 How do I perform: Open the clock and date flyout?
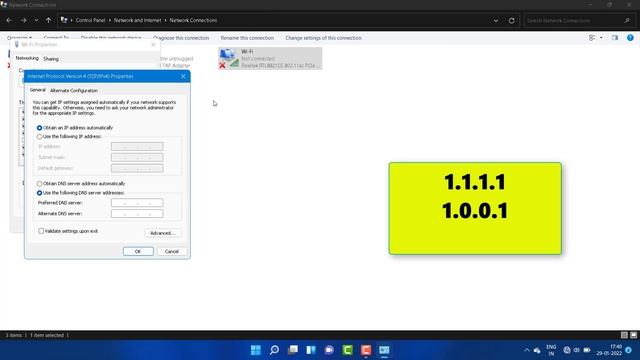609,350
